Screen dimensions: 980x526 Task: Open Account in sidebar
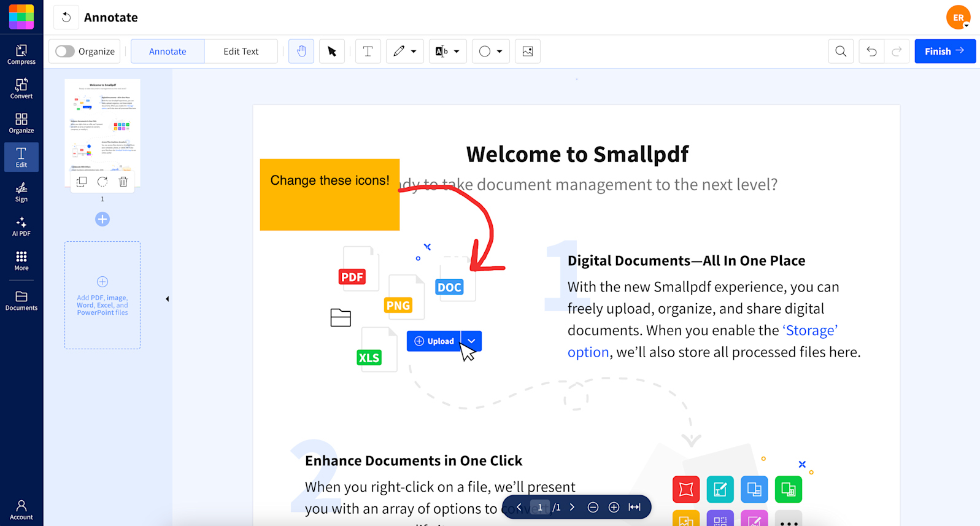(21, 509)
